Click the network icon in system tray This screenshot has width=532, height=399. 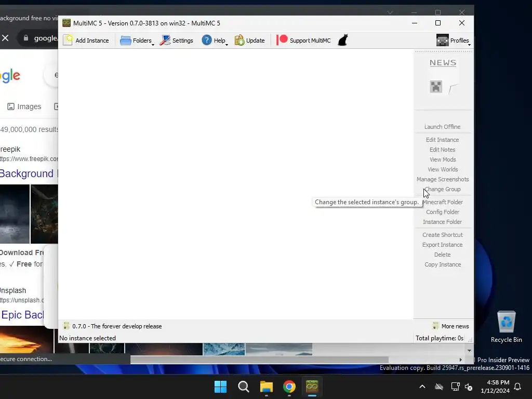(x=455, y=387)
